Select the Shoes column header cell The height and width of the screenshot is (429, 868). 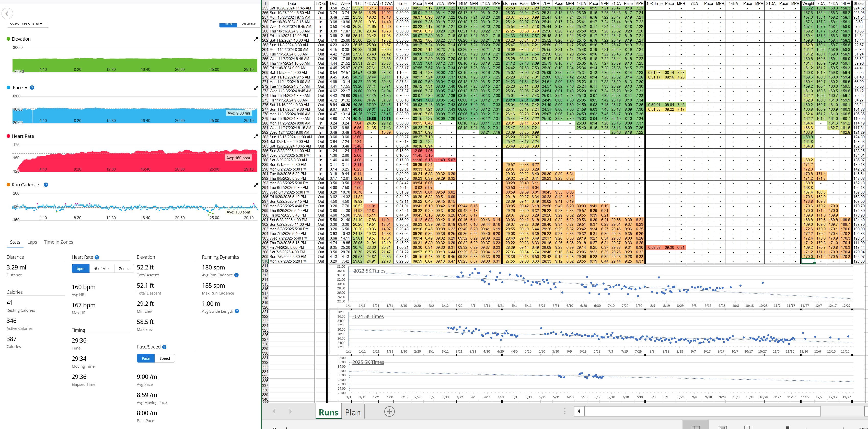click(859, 3)
